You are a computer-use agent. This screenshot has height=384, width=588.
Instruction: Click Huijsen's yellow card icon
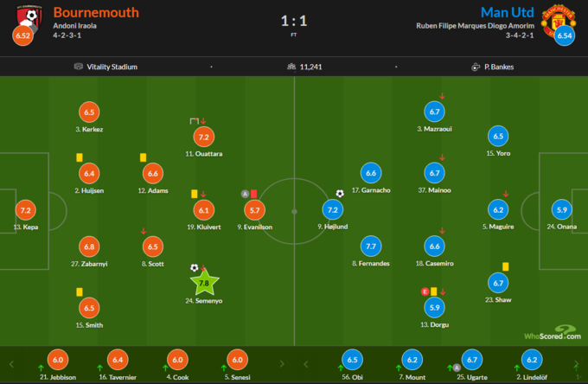pos(80,157)
